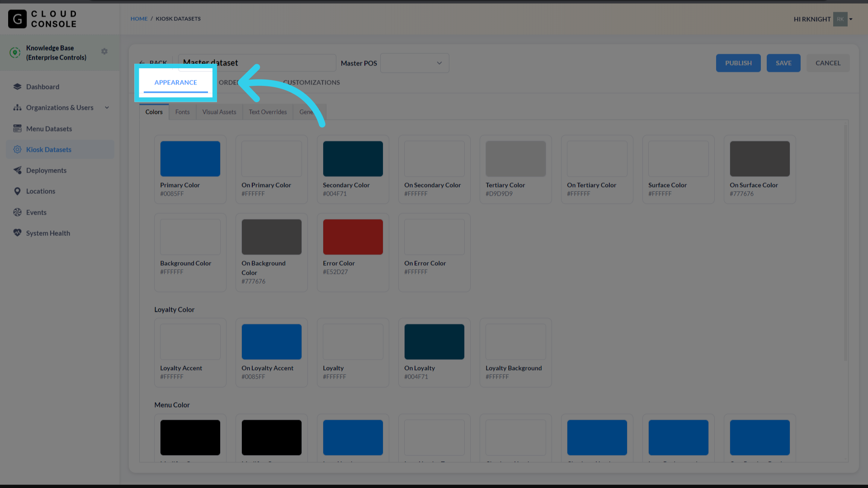Switch to the Customizations tab
The image size is (868, 488).
[x=311, y=83]
